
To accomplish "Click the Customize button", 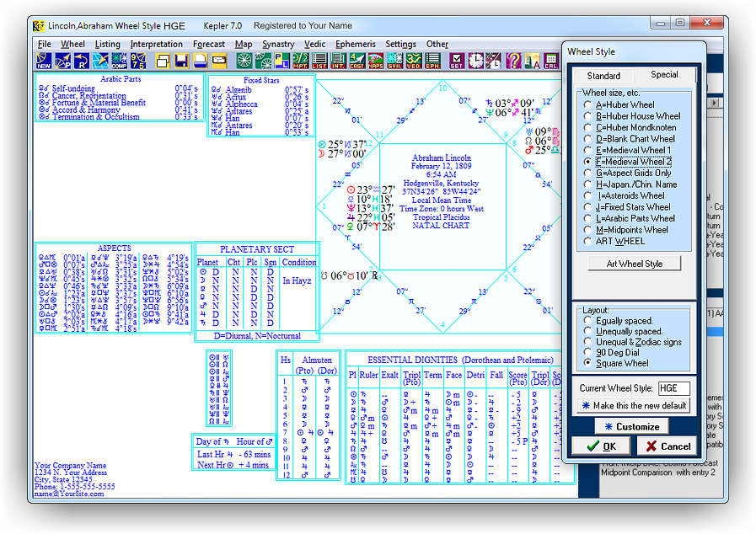I will point(631,426).
